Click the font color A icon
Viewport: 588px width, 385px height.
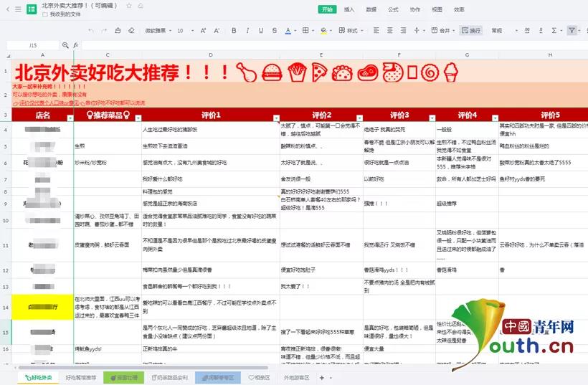coord(287,31)
